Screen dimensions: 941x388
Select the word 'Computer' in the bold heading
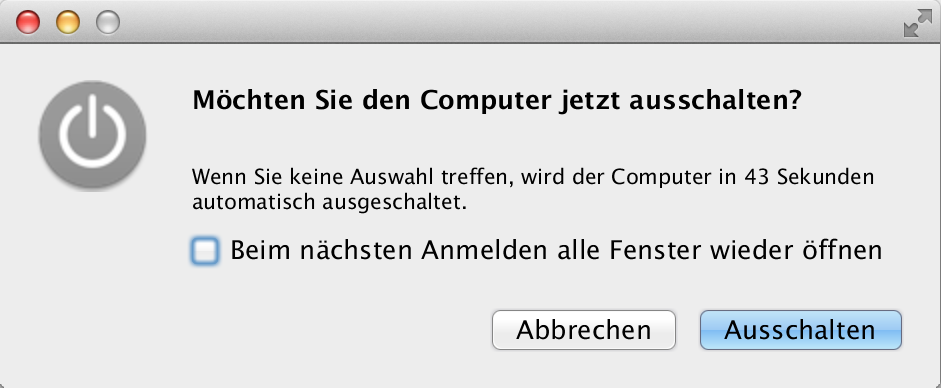[x=485, y=101]
